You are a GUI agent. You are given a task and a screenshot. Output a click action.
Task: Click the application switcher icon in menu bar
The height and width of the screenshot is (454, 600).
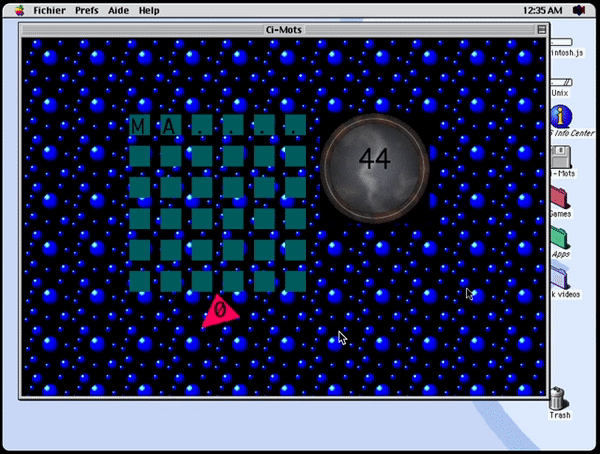(x=579, y=10)
